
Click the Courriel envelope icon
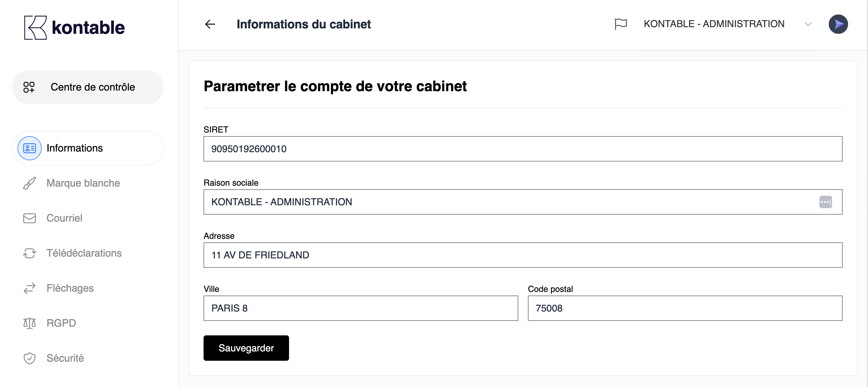pos(29,218)
